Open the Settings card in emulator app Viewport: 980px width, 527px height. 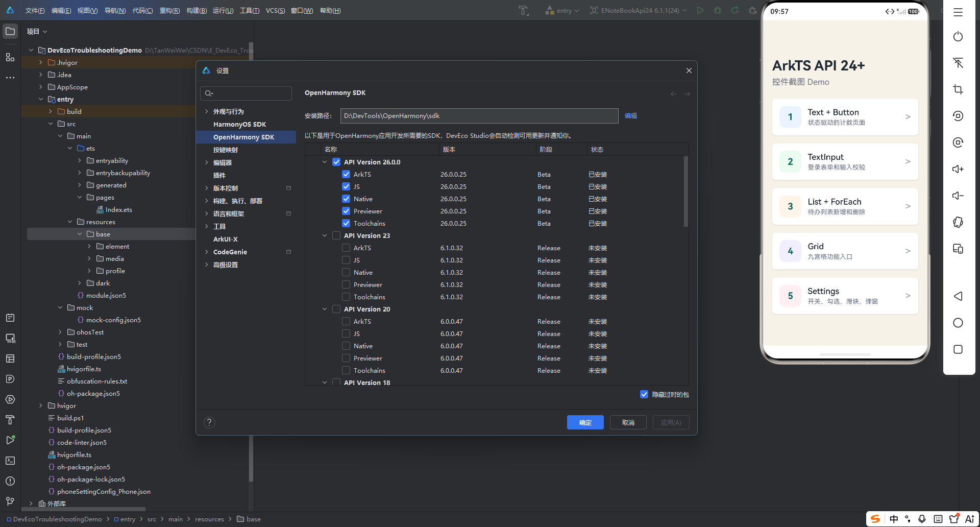pos(845,296)
